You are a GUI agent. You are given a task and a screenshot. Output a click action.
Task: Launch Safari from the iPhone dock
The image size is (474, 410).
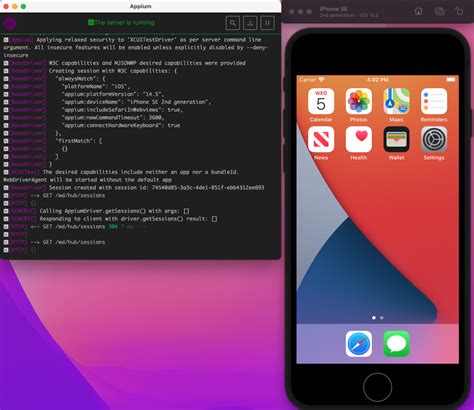point(359,344)
